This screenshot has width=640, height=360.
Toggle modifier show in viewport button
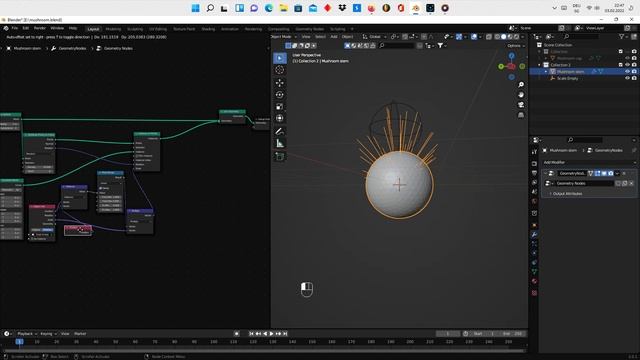tap(604, 173)
